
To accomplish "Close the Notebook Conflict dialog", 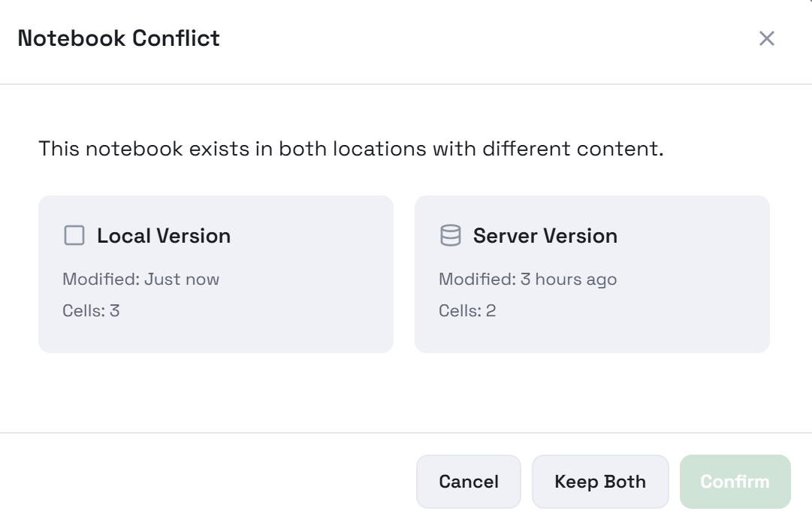I will coord(767,38).
